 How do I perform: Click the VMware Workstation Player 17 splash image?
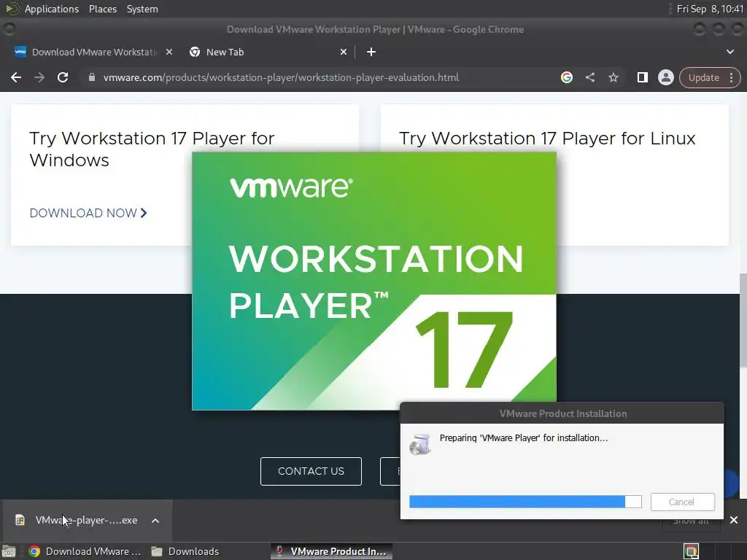374,281
